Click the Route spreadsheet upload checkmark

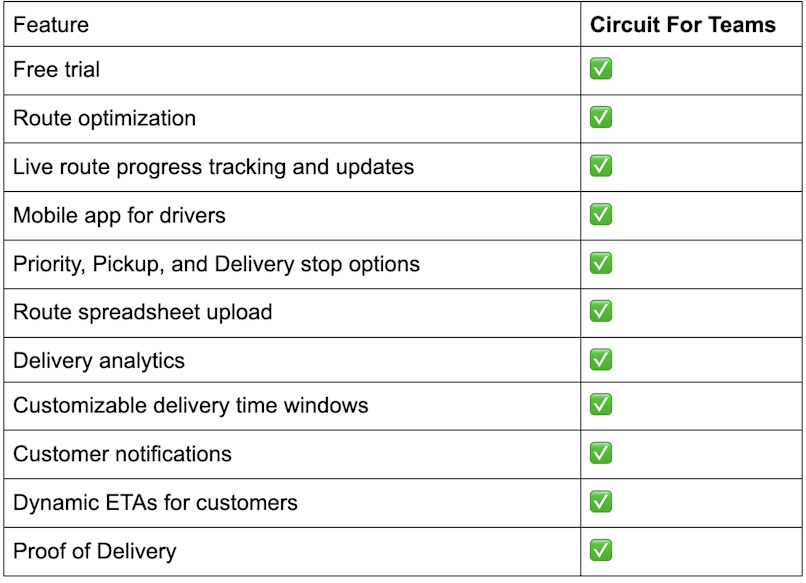click(x=600, y=311)
